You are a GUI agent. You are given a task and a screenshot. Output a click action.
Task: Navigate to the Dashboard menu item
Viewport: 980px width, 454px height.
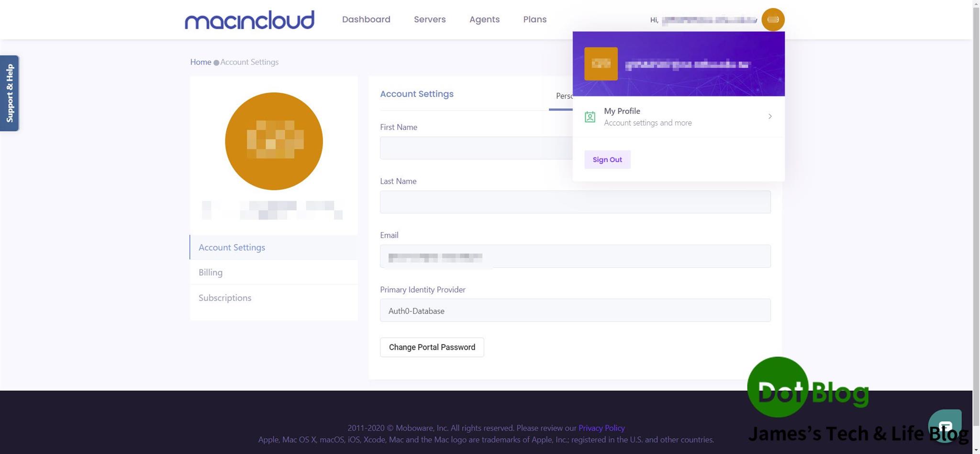coord(366,19)
